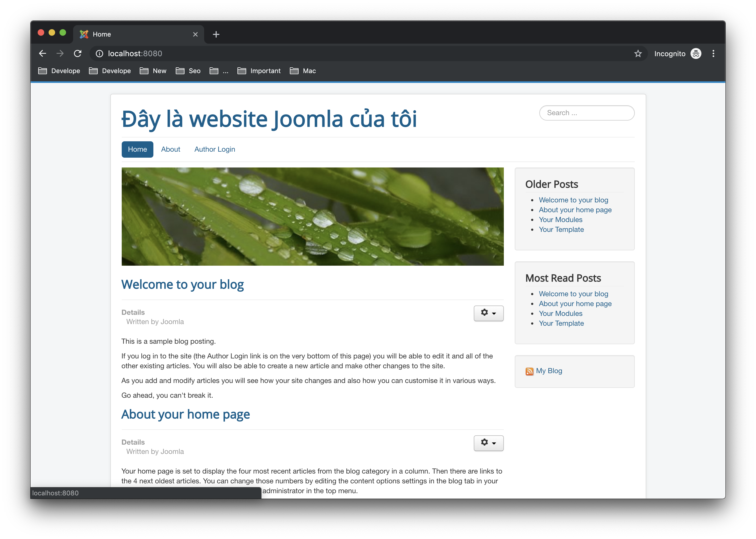The height and width of the screenshot is (539, 756).
Task: Click the My Blog RSS feed icon
Action: pyautogui.click(x=529, y=371)
